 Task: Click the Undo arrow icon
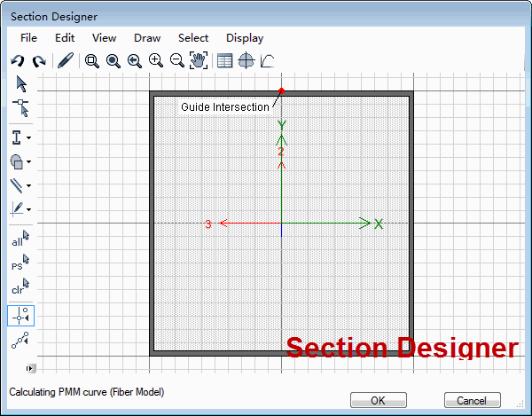coord(18,61)
